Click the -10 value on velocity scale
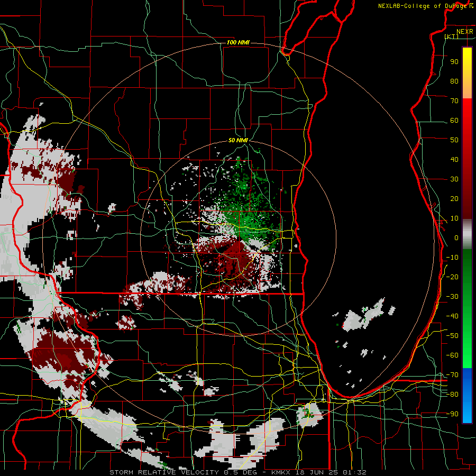 coord(452,258)
